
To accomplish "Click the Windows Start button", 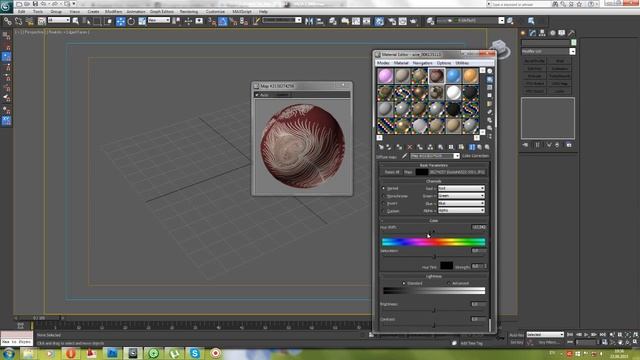I will pyautogui.click(x=8, y=353).
